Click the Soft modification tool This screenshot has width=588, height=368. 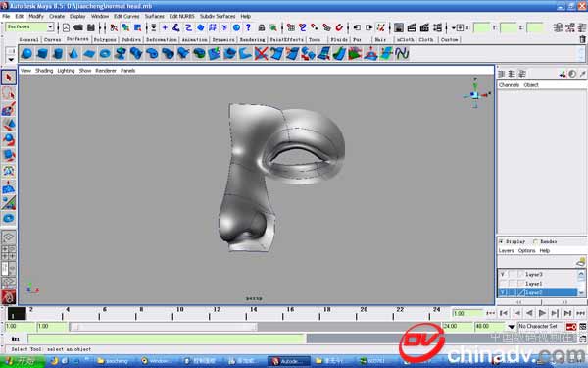[9, 187]
